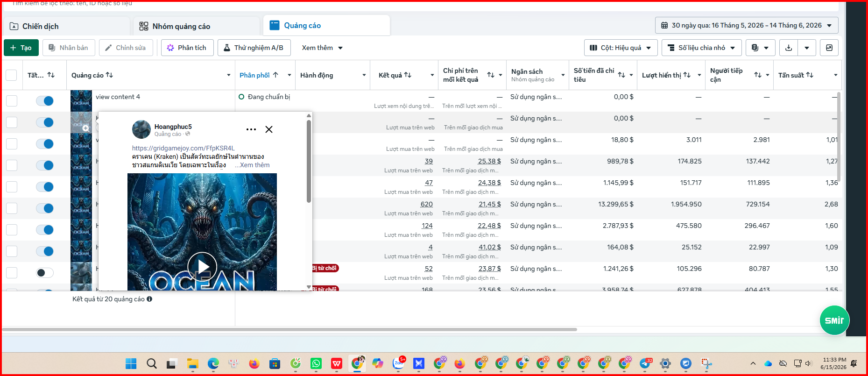Toggle off the 'view content 4' ad switch
Screen dimensions: 868x376
coord(45,101)
